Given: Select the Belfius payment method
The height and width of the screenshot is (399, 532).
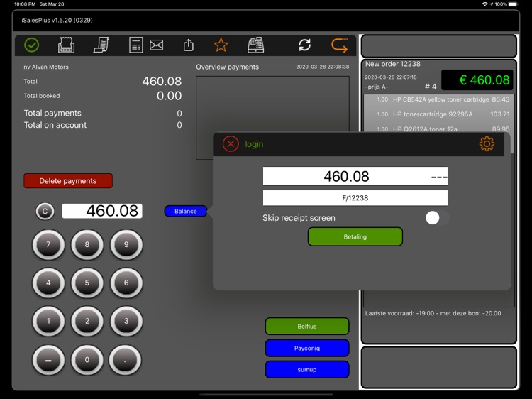Looking at the screenshot, I should click(x=307, y=327).
